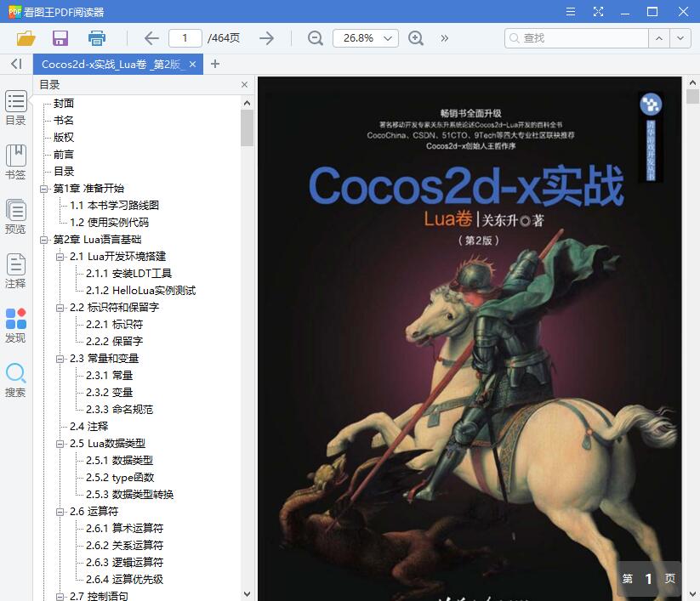Open the 注释 annotations panel
Image resolution: width=700 pixels, height=601 pixels.
pos(15,271)
